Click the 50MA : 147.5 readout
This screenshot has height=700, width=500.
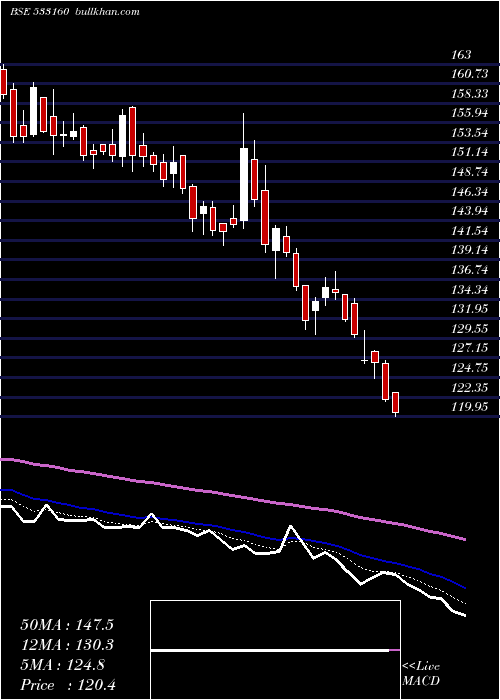[x=67, y=625]
